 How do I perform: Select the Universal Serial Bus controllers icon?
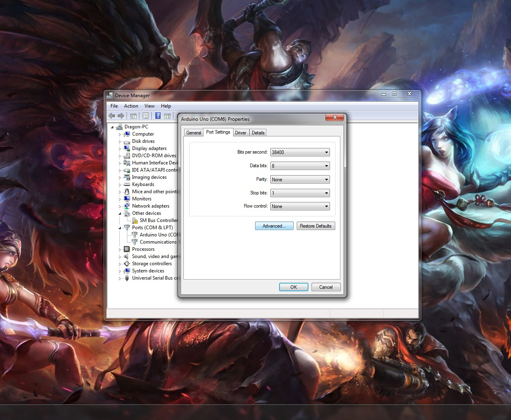(x=127, y=278)
